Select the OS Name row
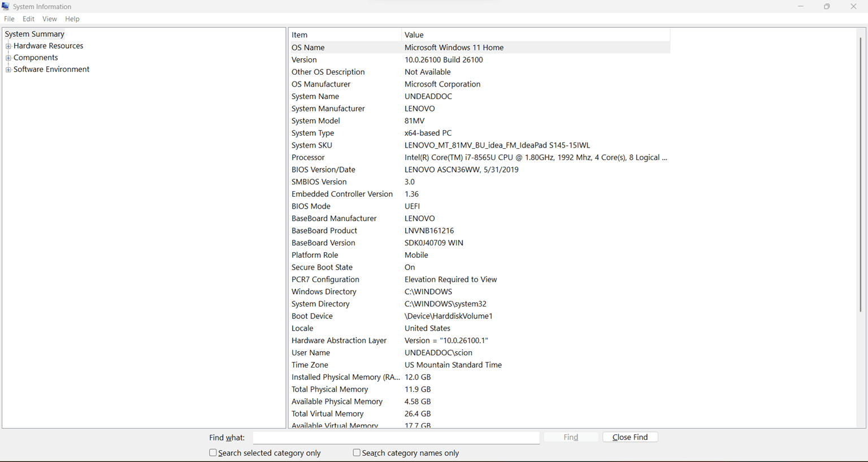This screenshot has width=868, height=462. click(479, 48)
